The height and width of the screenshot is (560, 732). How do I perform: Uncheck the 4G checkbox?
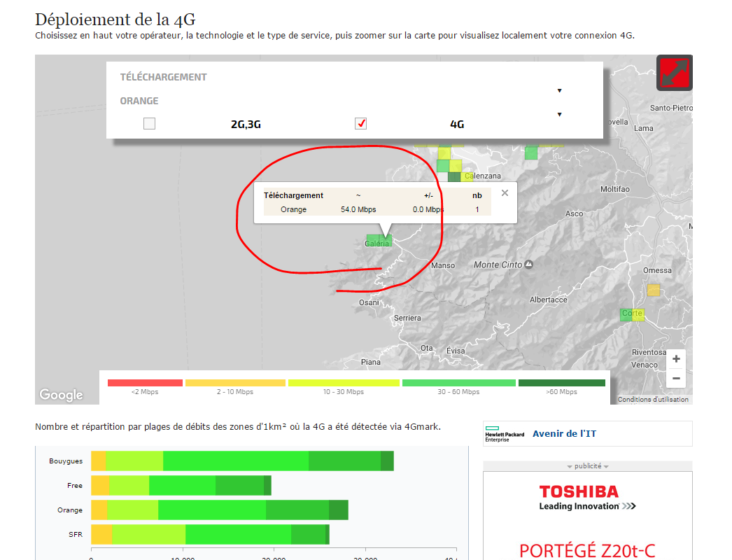coord(361,124)
